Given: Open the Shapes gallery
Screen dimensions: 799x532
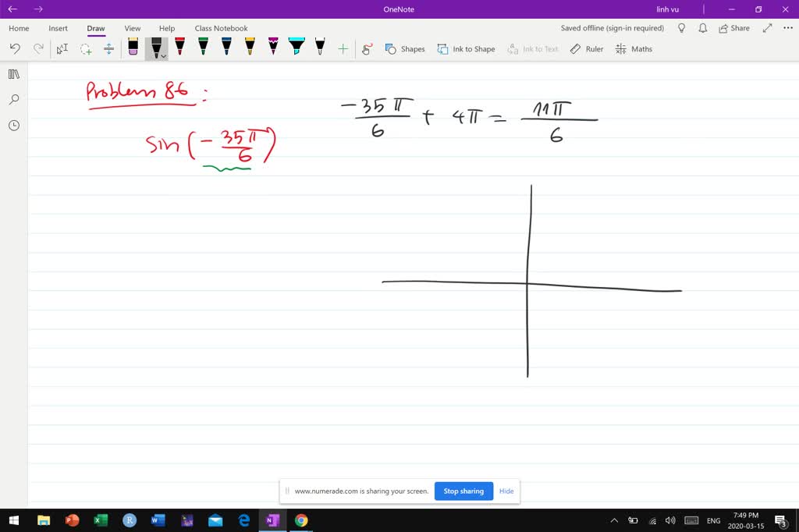Looking at the screenshot, I should 405,49.
